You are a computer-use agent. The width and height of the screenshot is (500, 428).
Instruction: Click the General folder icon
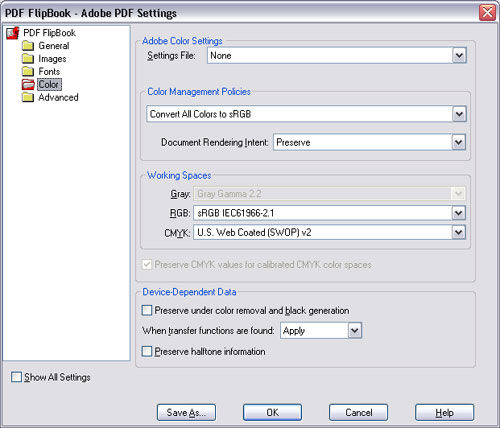coord(28,46)
